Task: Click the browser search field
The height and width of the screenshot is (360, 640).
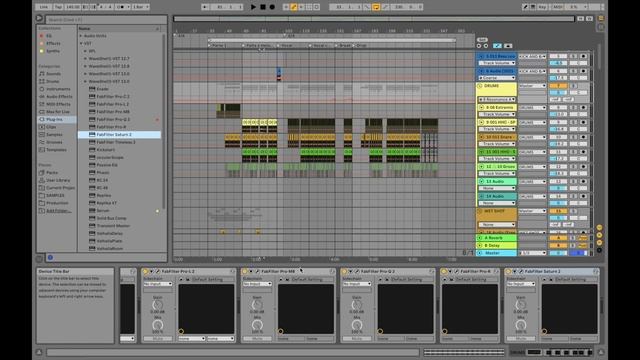Action: pos(106,20)
